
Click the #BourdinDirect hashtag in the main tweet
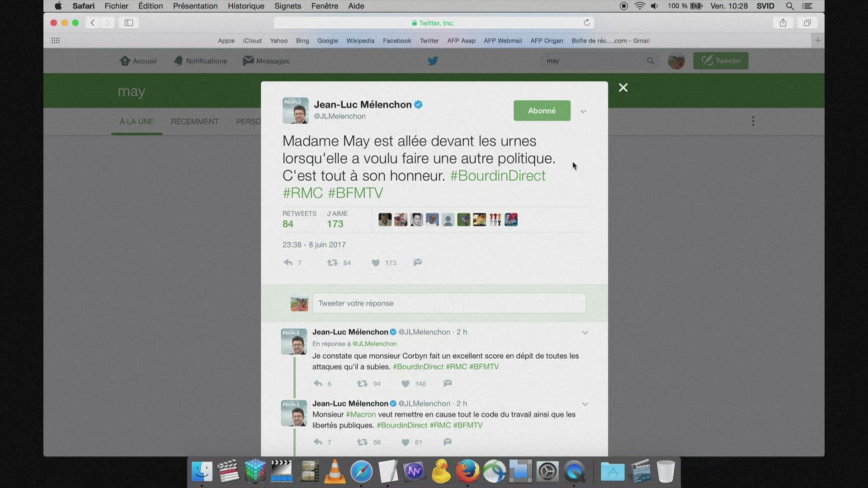497,176
